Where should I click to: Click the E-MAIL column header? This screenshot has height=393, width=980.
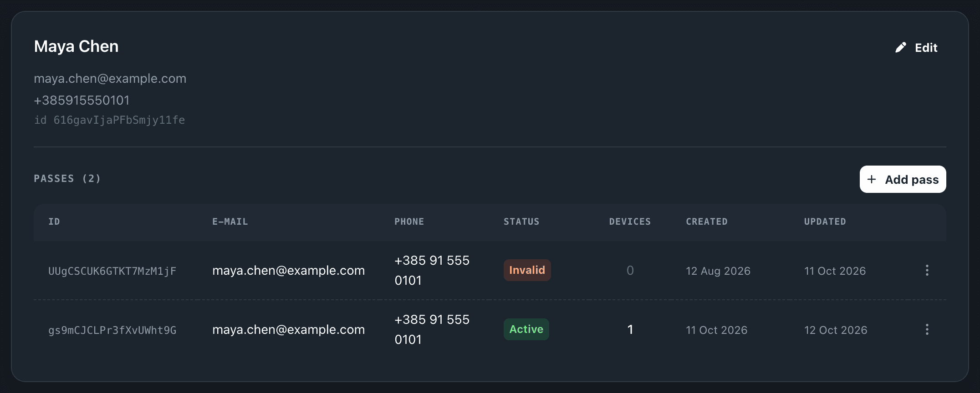click(230, 222)
